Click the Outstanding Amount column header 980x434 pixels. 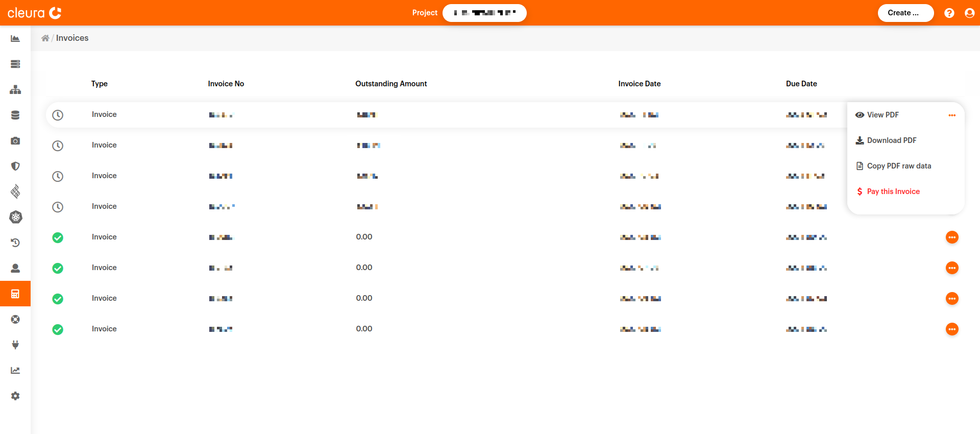[x=391, y=84]
